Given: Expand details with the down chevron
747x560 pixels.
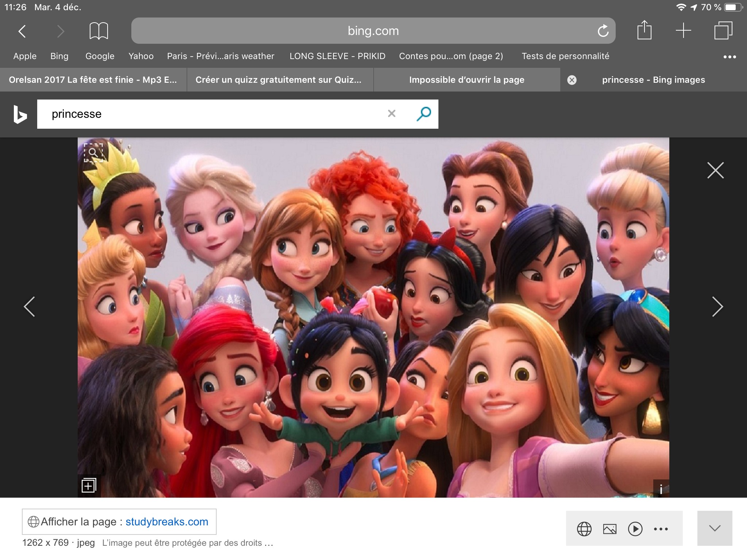Looking at the screenshot, I should (x=715, y=528).
